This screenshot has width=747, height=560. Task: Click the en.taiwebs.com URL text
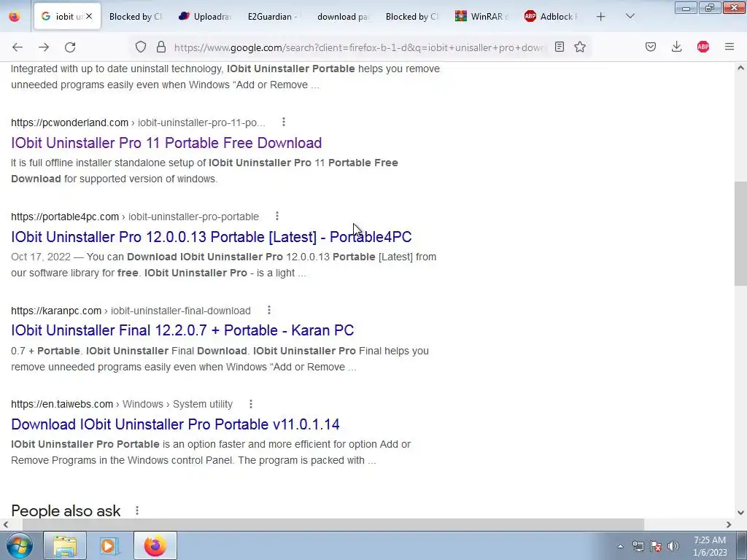point(62,404)
